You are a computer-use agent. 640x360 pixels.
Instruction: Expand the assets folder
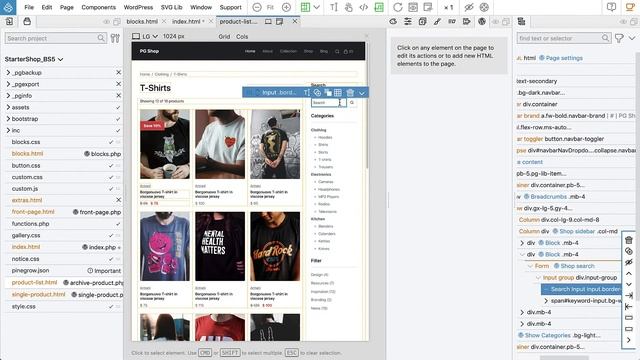tap(8, 107)
